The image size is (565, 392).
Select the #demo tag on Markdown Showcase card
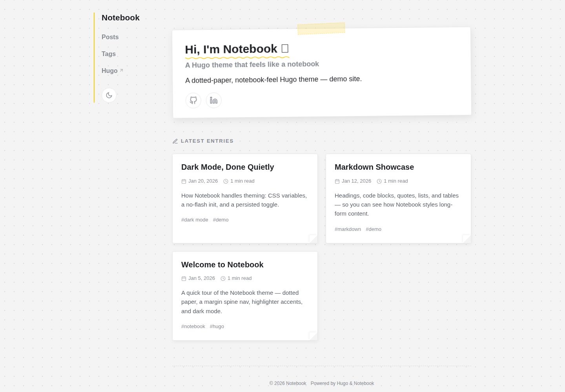374,229
